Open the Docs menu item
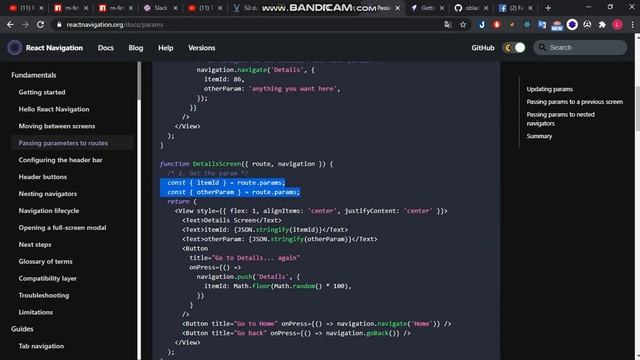This screenshot has width=640, height=360. 106,48
